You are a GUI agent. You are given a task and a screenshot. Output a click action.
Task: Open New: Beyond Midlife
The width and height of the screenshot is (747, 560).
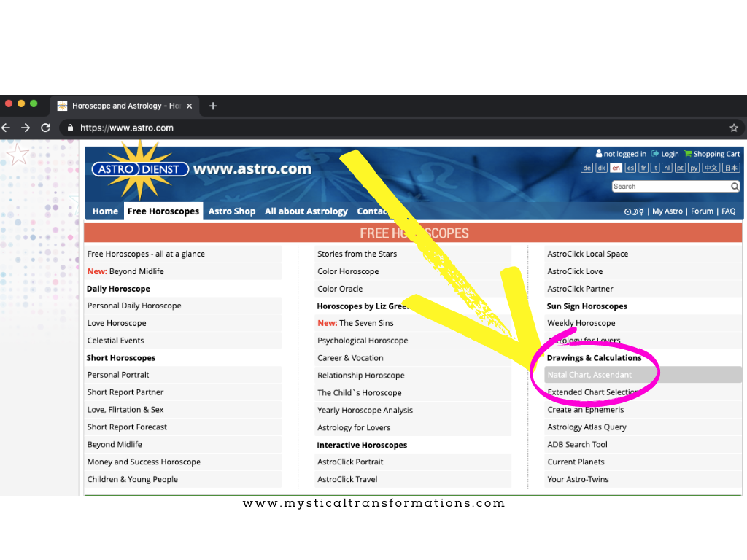(183, 271)
